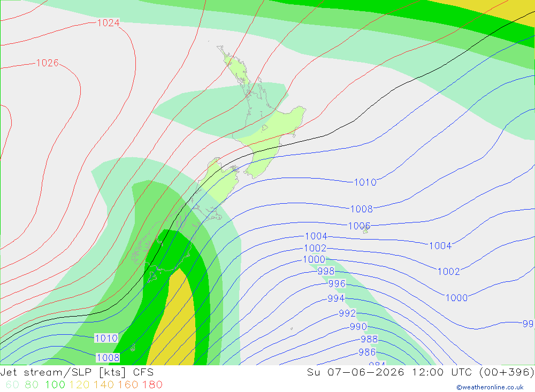
Task: Click the 80 knots legend value
Action: 32,385
